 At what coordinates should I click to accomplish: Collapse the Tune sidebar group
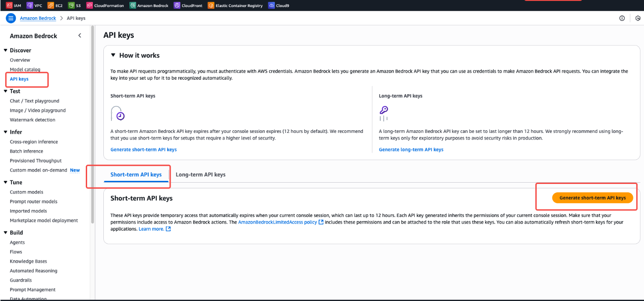tap(6, 182)
